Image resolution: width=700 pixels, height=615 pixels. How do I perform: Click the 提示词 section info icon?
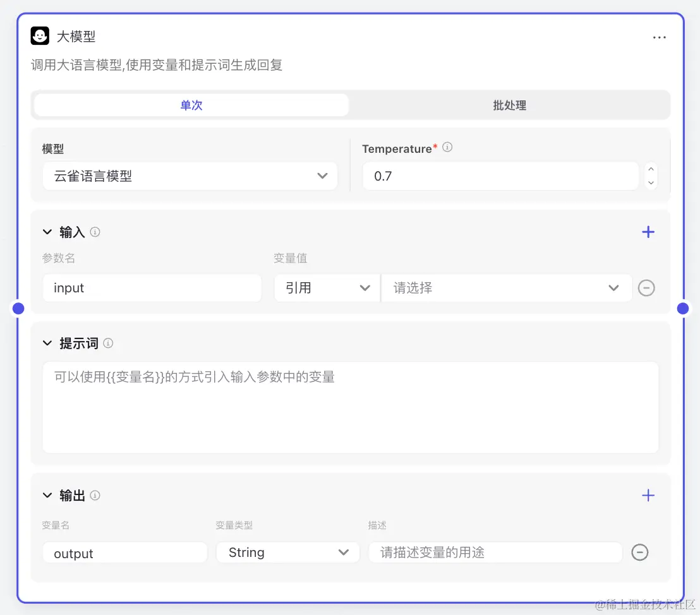[x=108, y=343]
